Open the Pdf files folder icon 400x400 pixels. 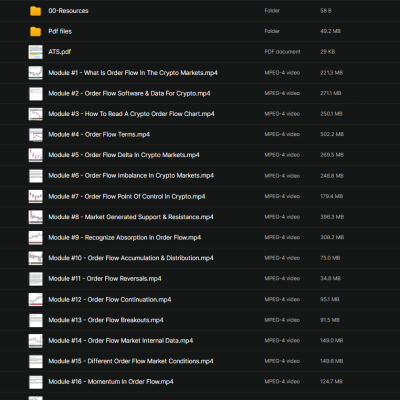click(35, 32)
